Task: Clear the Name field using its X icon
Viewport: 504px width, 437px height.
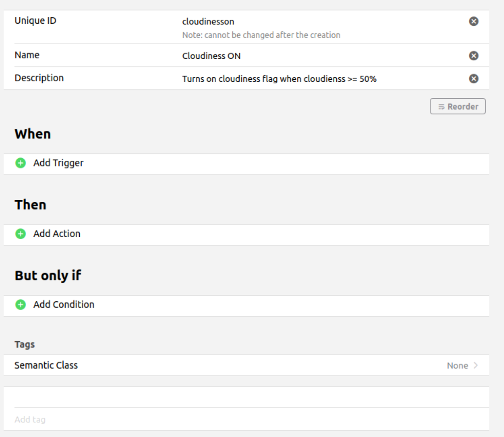Action: [474, 56]
